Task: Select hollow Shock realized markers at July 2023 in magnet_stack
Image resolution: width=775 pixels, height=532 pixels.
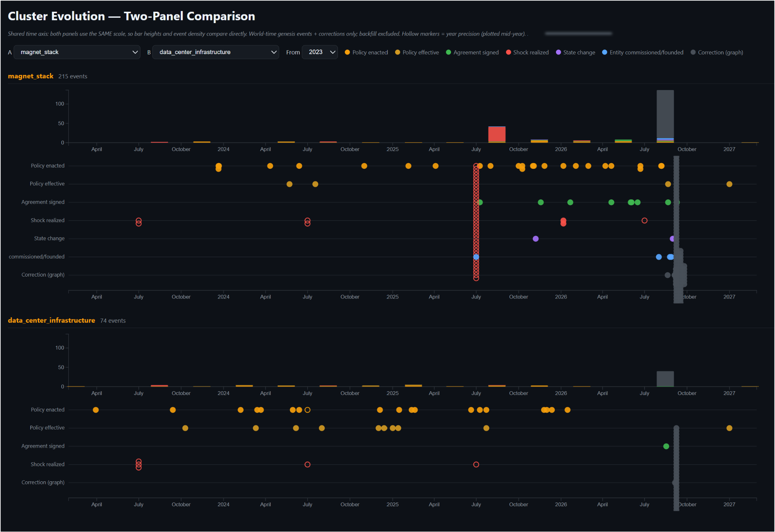Action: point(139,222)
